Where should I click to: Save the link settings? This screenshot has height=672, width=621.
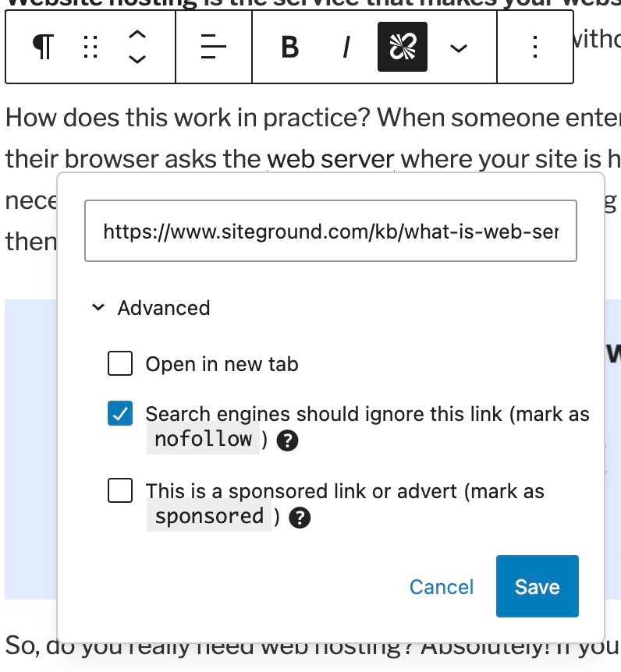[537, 586]
